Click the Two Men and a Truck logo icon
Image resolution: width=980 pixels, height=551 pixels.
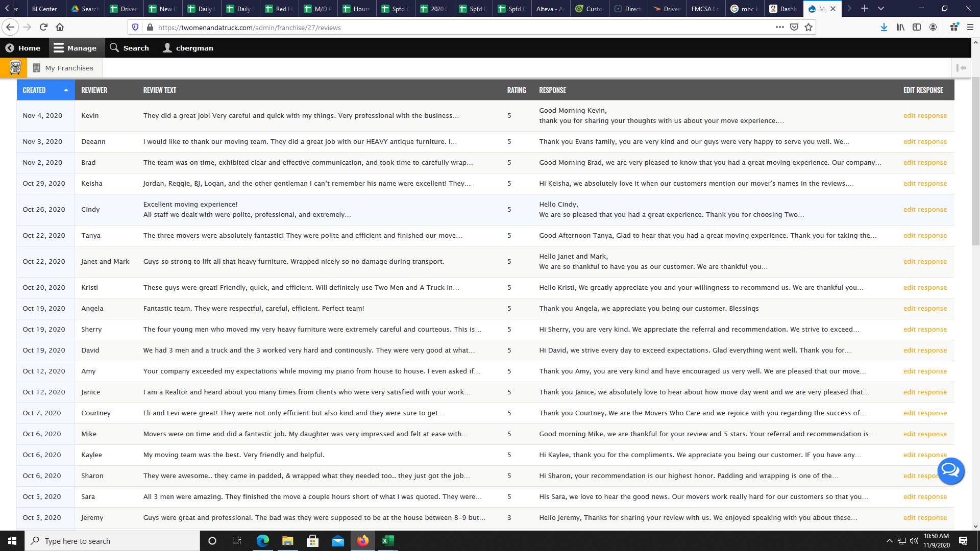point(15,67)
